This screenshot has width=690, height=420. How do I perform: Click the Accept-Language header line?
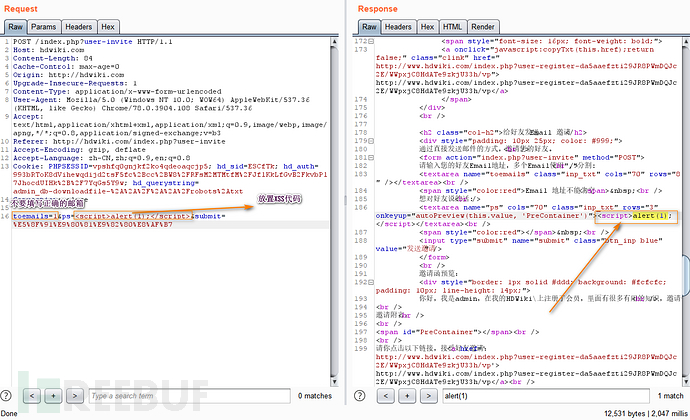coord(101,158)
